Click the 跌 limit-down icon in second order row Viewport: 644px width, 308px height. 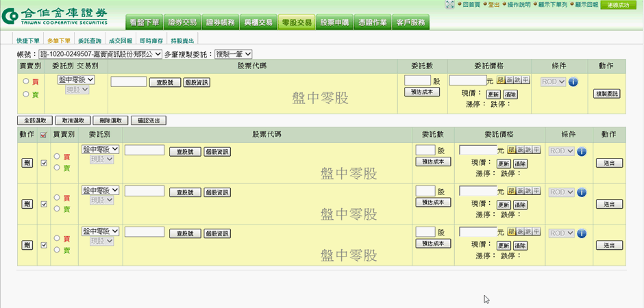point(528,192)
